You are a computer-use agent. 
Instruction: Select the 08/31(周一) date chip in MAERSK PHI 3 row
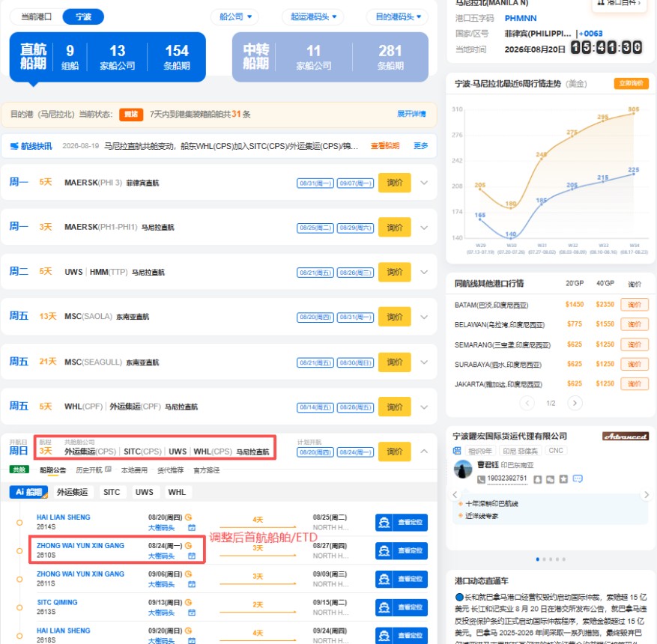[x=315, y=183]
